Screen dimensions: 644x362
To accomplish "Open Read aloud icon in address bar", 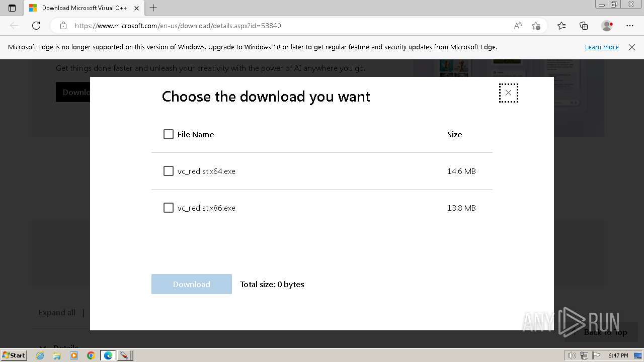I will pos(518,26).
